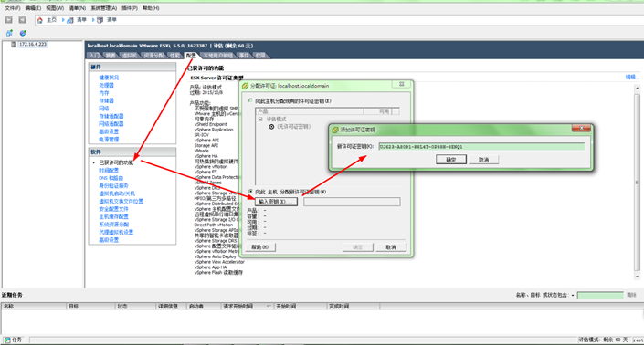Viewport: 644px width, 345px height.
Task: Select 已获许可的功能 in the software list
Action: click(x=116, y=162)
